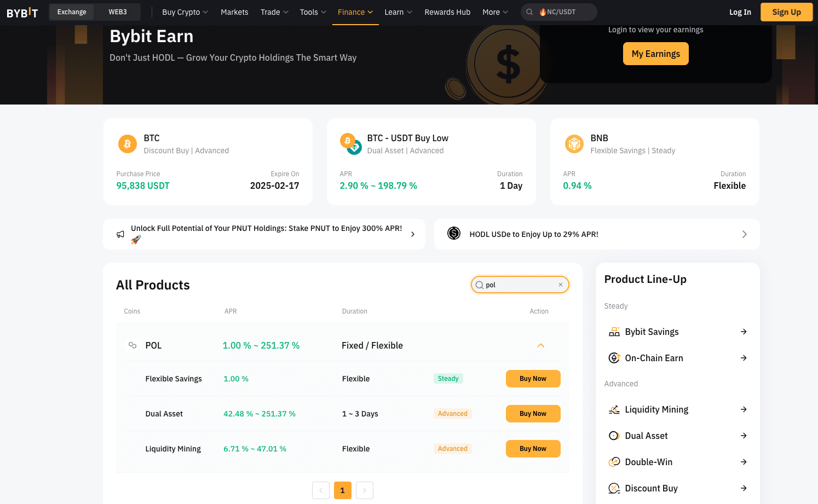The image size is (818, 504).
Task: Select page 1 in pagination
Action: [343, 490]
